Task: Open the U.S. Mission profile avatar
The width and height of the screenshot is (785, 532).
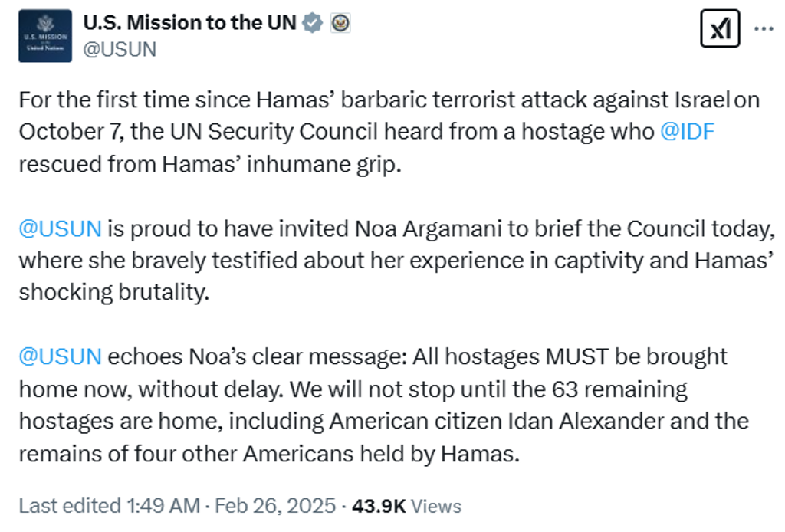Action: (45, 35)
